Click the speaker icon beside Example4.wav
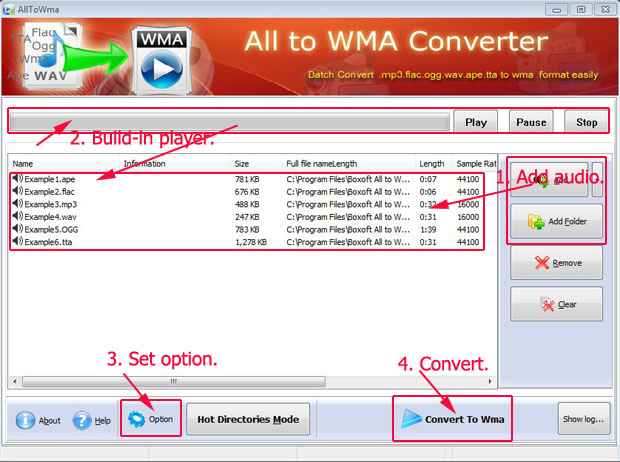 coord(18,217)
